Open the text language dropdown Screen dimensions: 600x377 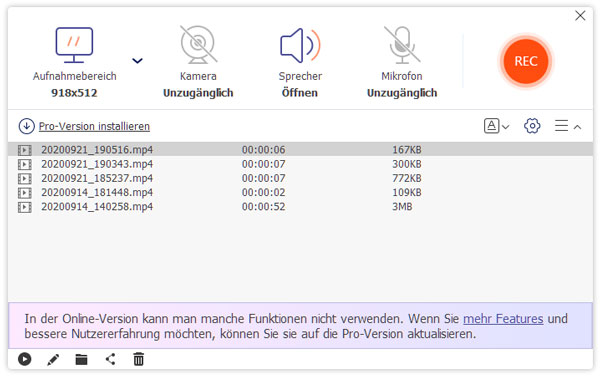click(x=496, y=126)
